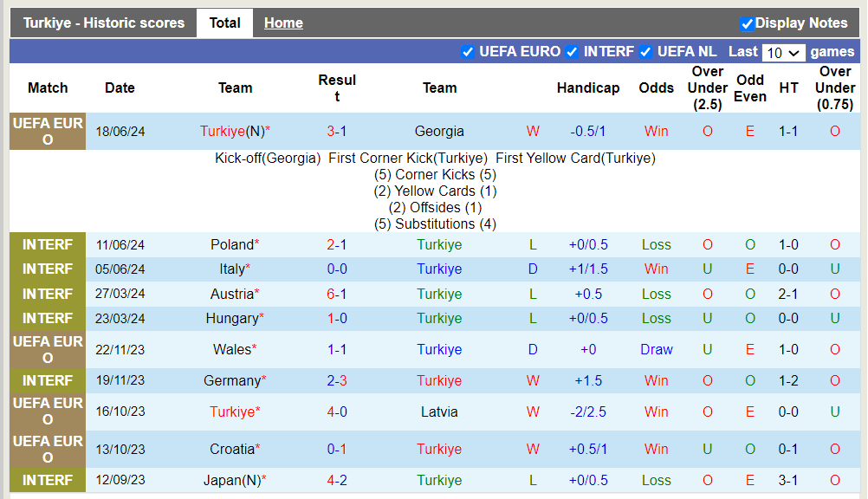Screen dimensions: 868x499
Task: Switch to the Total tab
Action: point(224,23)
